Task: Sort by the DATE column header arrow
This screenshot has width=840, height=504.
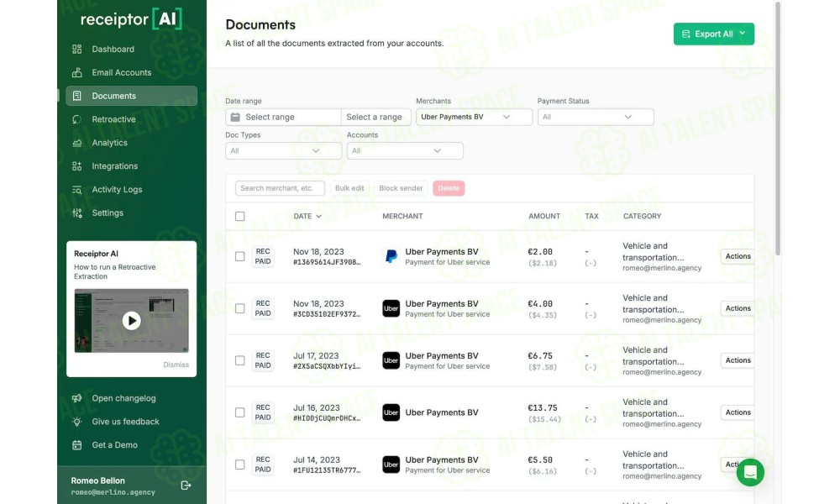Action: pos(318,217)
